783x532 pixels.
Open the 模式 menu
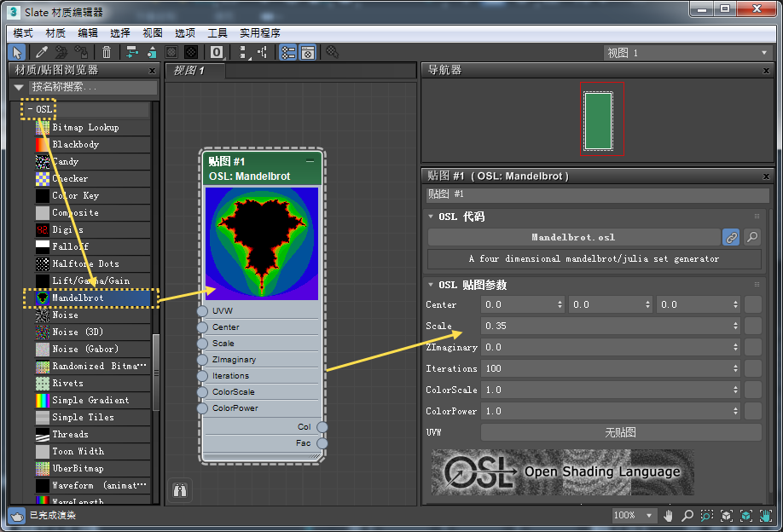click(x=23, y=33)
